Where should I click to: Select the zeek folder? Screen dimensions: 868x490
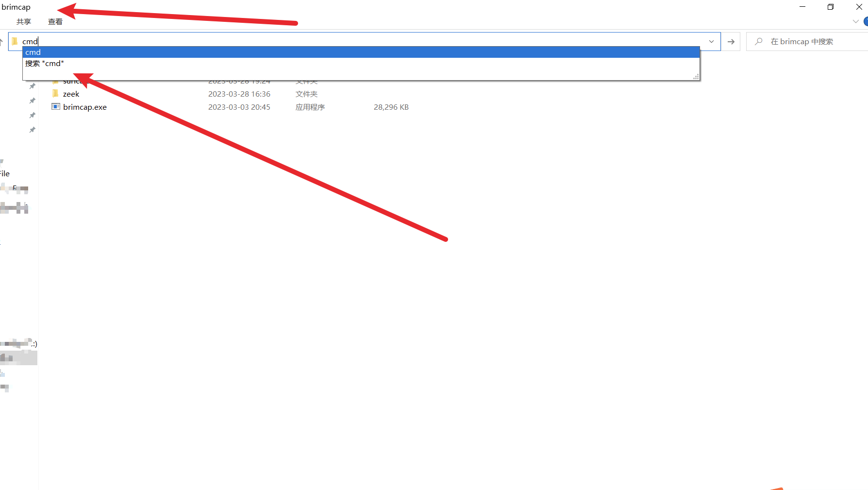(x=71, y=94)
